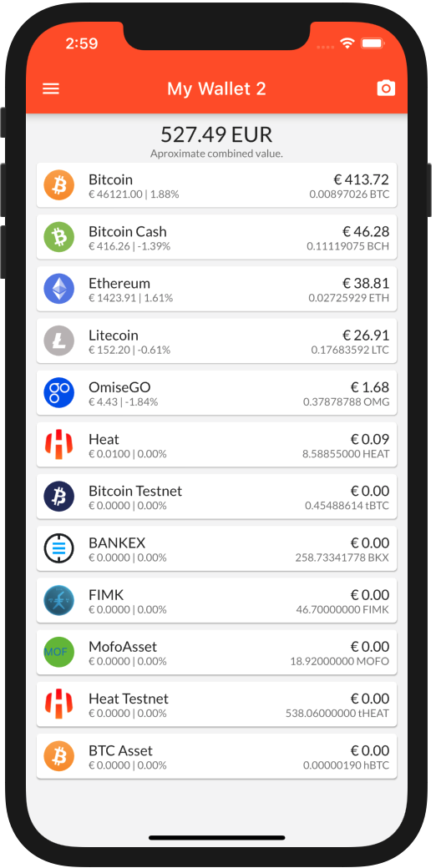Tap the camera scan icon
Screen dimensions: 436x868
[x=386, y=88]
